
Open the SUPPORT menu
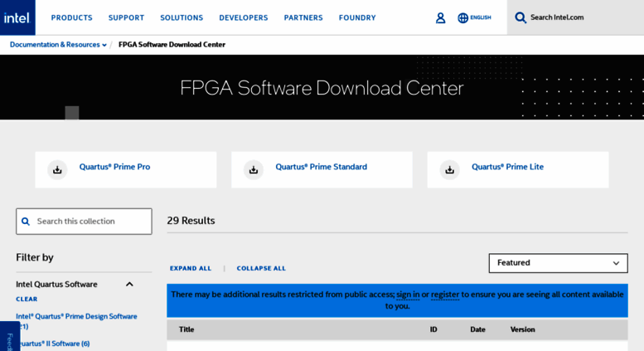(126, 17)
